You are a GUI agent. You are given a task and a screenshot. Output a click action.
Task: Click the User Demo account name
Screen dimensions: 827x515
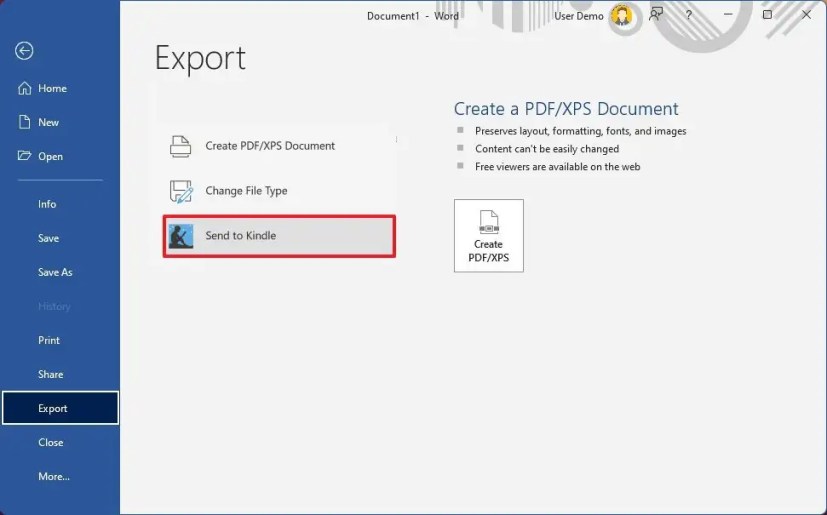coord(579,16)
